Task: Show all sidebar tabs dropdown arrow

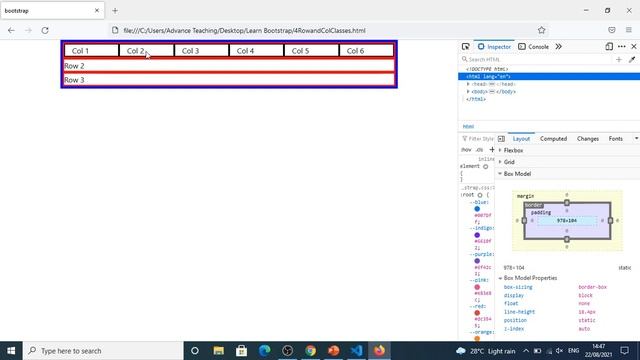Action: tap(636, 139)
